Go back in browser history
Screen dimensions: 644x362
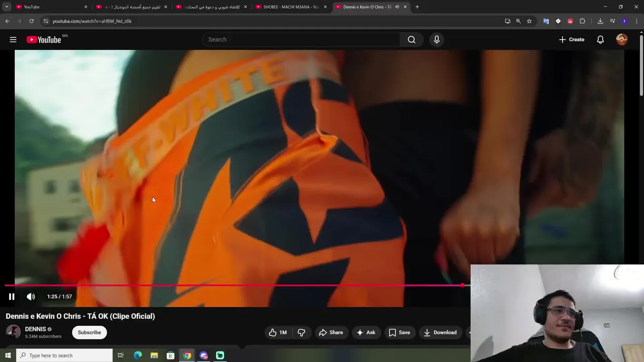coord(7,21)
